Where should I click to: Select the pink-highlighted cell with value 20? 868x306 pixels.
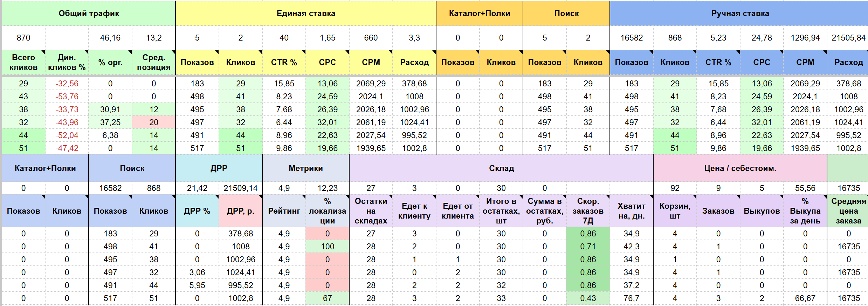154,122
